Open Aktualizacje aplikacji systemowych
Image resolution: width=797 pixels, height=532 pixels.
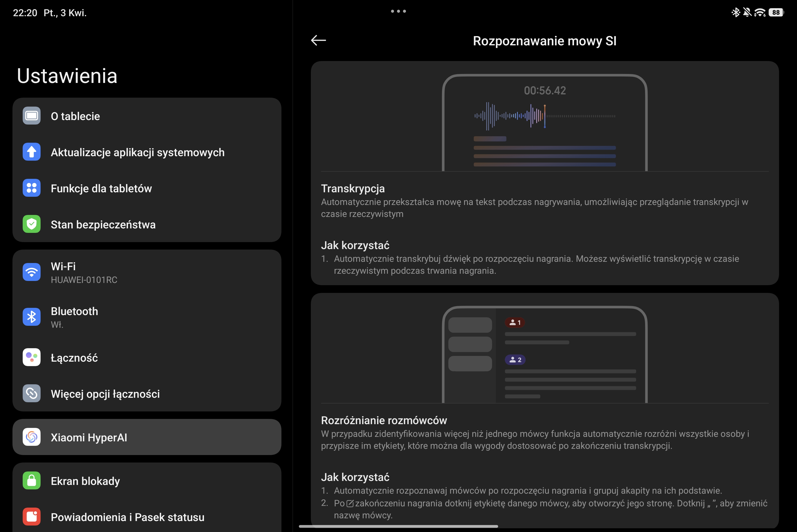(137, 152)
